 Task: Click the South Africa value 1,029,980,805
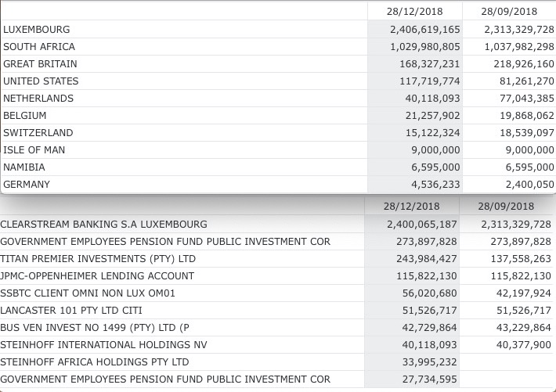[424, 47]
